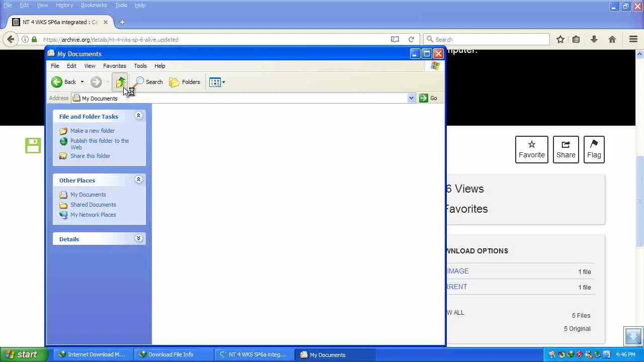Go to Firefox Home page icon

[x=612, y=39]
